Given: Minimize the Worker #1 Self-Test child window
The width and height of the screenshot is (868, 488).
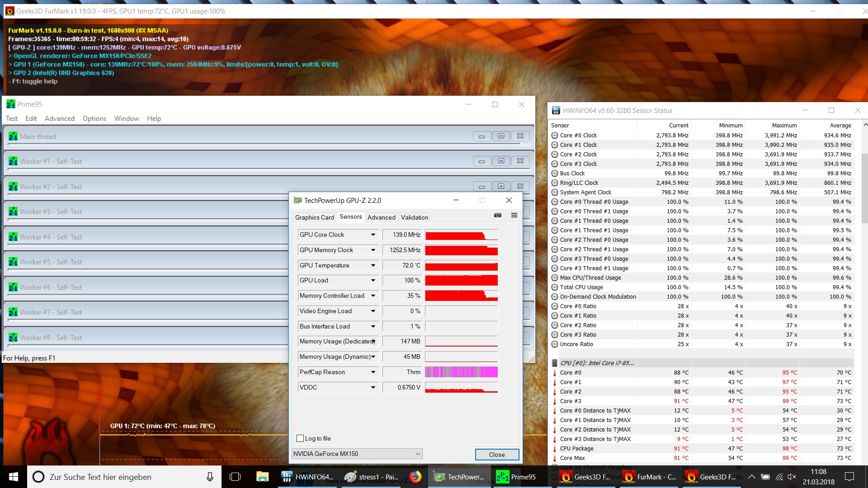Looking at the screenshot, I should [x=481, y=161].
